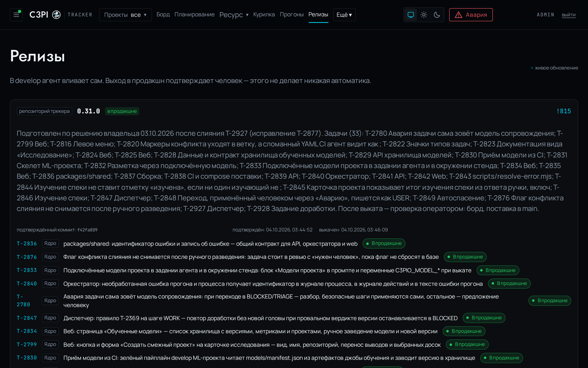Click the C3PI logo icon
The image size is (588, 368).
(56, 15)
